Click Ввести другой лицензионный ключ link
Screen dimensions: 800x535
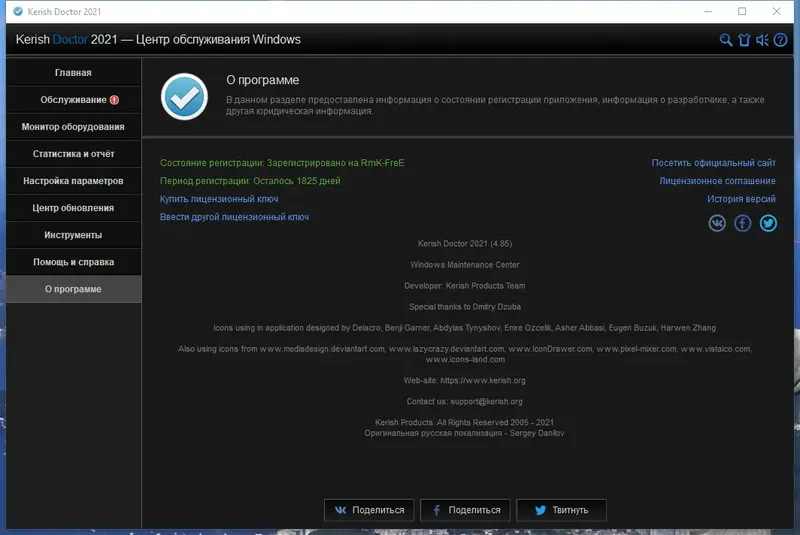[234, 217]
